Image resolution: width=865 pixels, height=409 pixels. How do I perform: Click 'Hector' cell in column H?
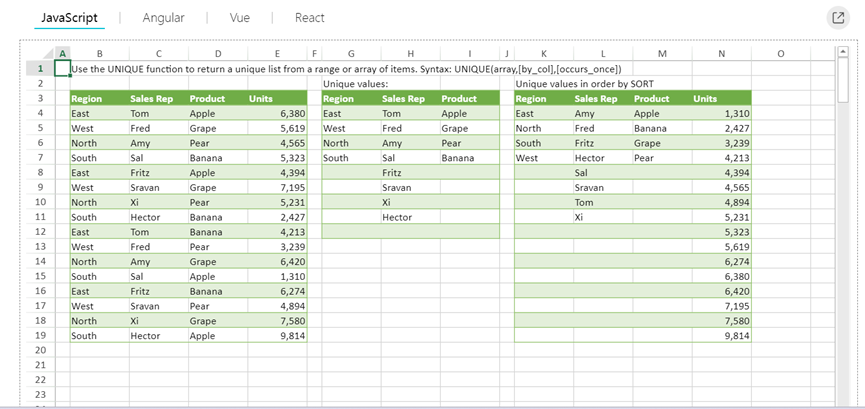tap(411, 217)
